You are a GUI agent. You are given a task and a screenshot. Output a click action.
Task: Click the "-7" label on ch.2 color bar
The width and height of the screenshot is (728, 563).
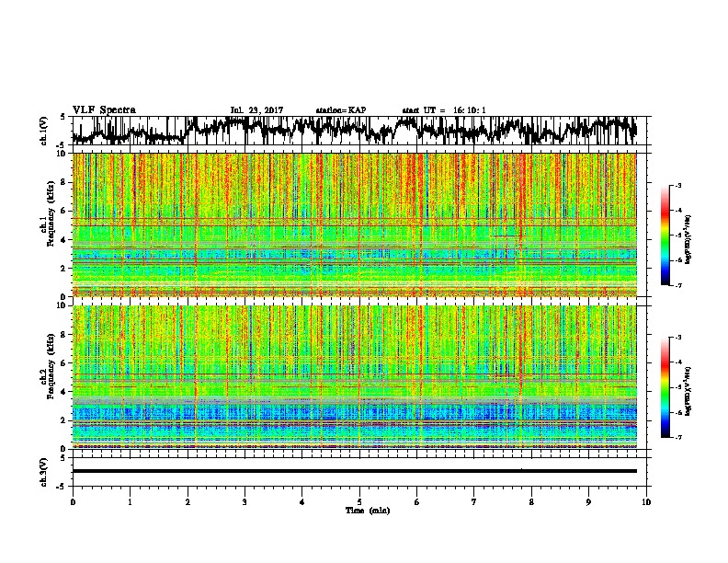[x=677, y=438]
